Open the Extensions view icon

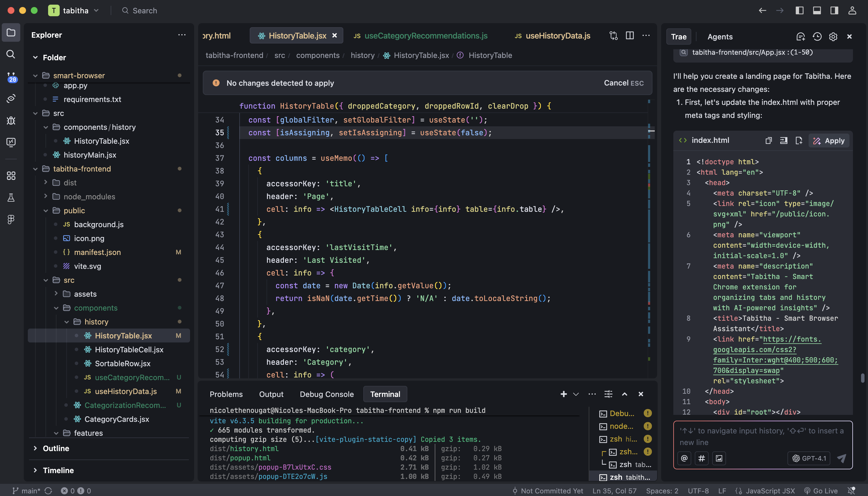tap(11, 176)
